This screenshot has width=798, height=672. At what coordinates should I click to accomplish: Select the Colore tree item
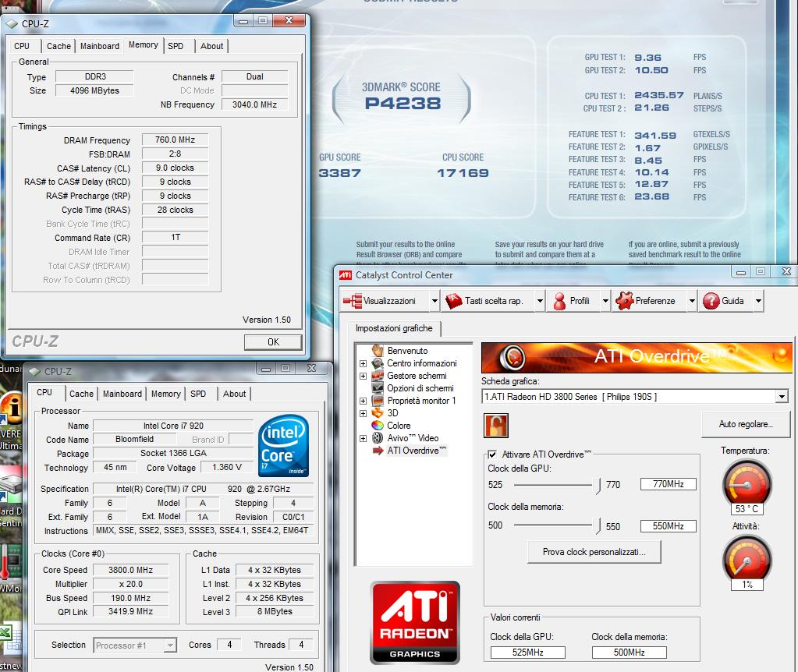(x=399, y=426)
